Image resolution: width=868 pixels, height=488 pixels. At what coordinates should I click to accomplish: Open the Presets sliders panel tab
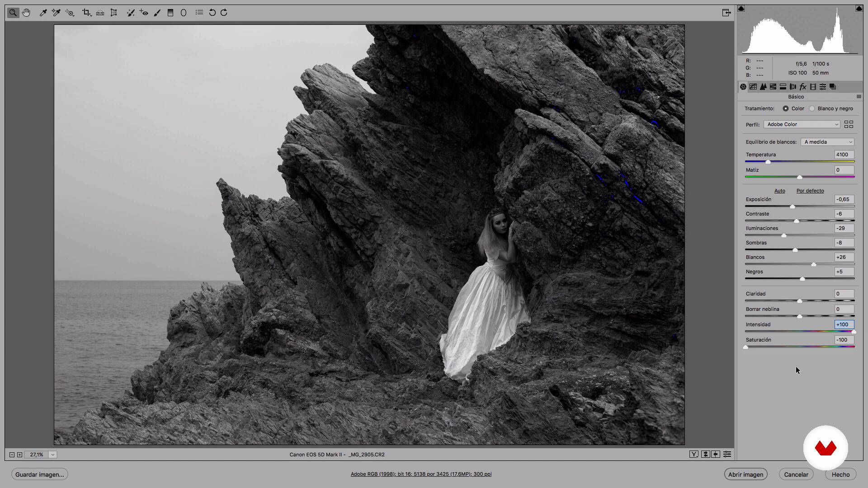pos(823,87)
